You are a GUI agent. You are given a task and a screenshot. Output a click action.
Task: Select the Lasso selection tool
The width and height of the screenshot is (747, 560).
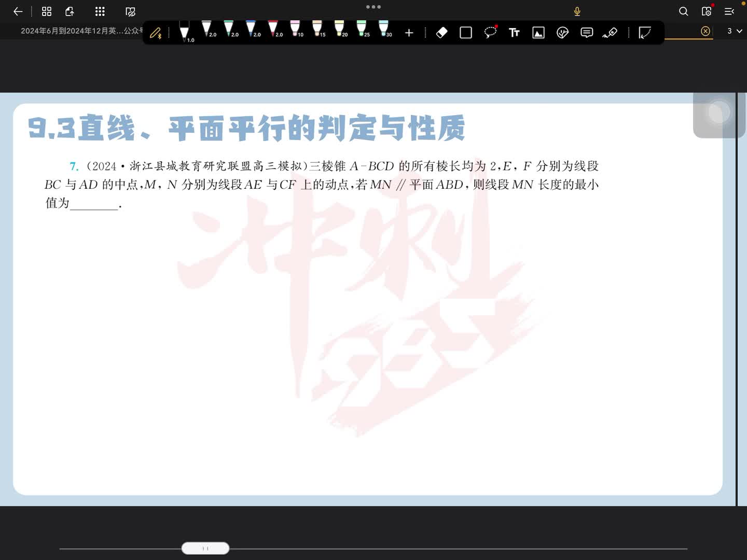point(490,33)
